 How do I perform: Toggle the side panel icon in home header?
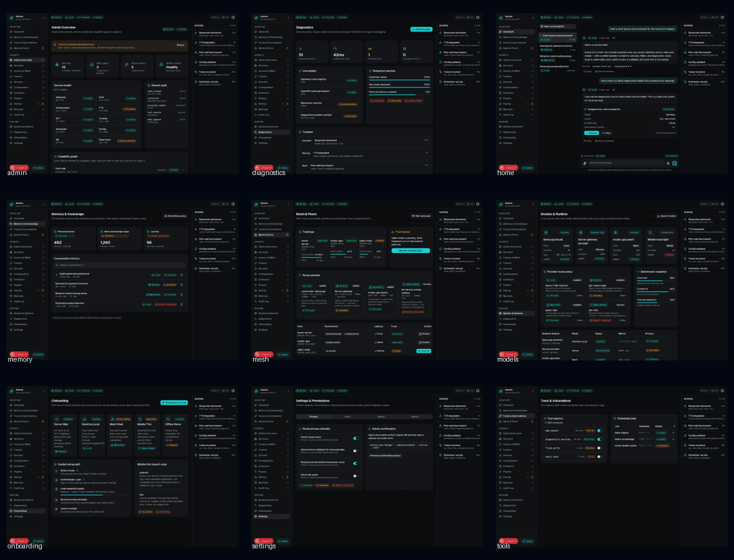point(722,17)
